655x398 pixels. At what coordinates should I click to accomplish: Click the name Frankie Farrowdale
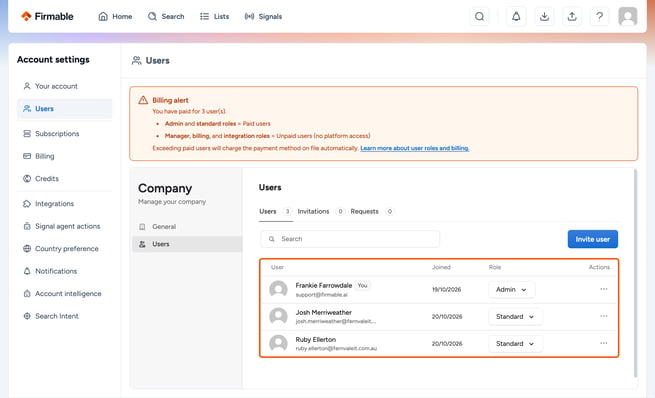click(x=324, y=285)
